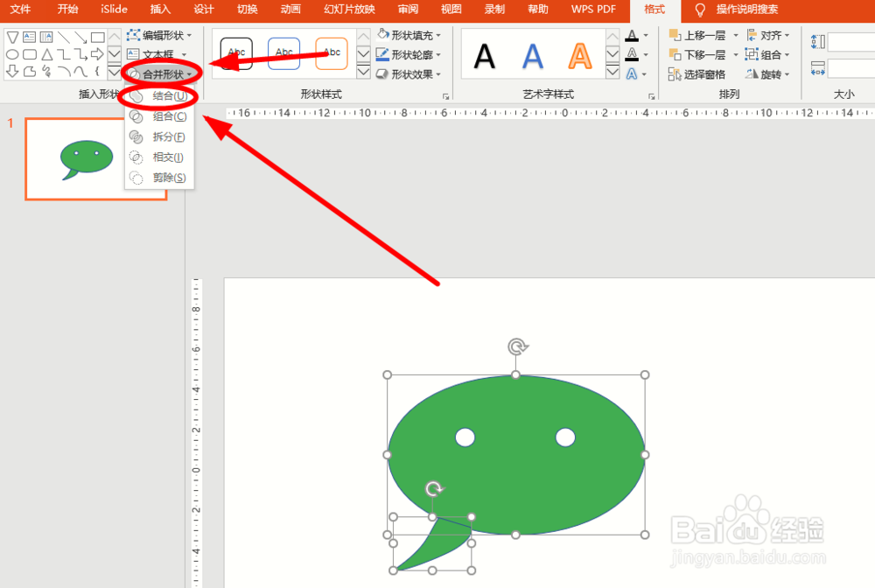Apply the blue WordArt A style
Screen dimensions: 875x588
point(532,56)
